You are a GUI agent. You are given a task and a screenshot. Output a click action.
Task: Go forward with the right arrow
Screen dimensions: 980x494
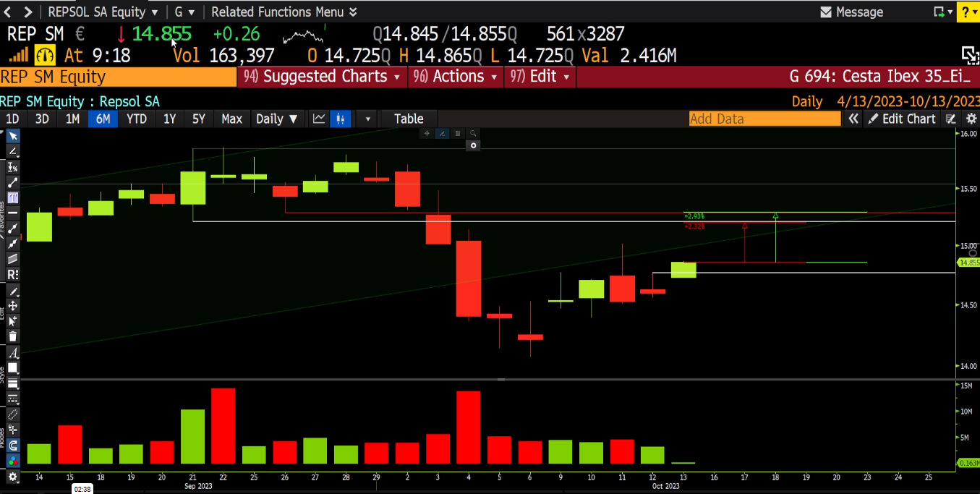pos(27,12)
